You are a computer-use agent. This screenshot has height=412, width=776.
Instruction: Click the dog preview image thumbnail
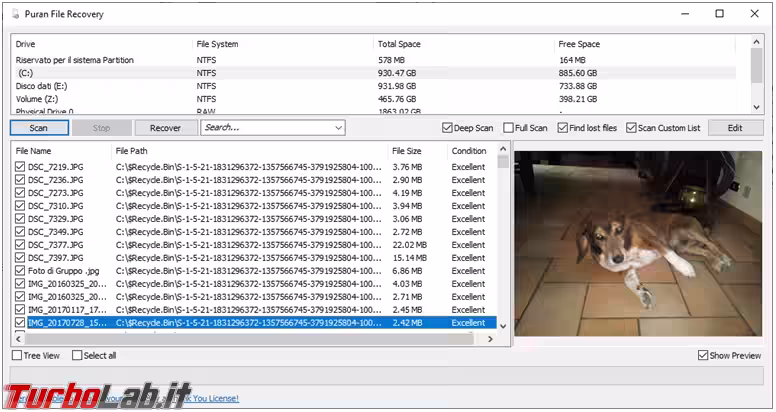[x=638, y=243]
